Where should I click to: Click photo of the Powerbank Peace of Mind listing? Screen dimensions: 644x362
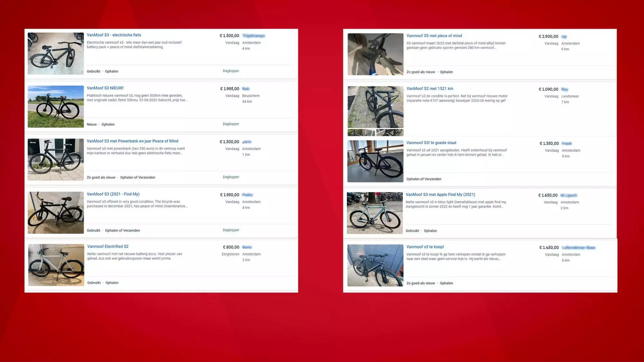tap(56, 160)
